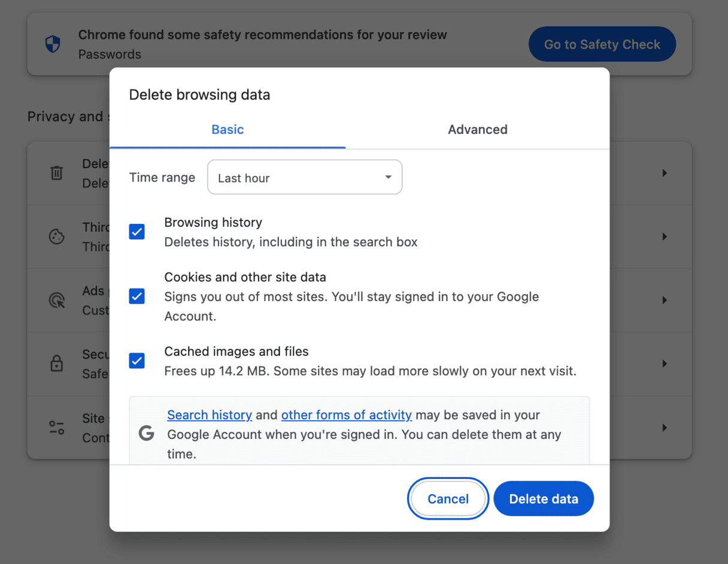Expand the site settings row arrow
Viewport: 728px width, 564px height.
coord(665,427)
